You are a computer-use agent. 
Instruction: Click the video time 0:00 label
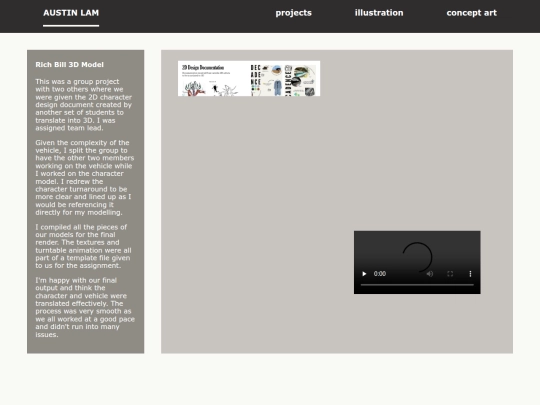[x=380, y=274]
